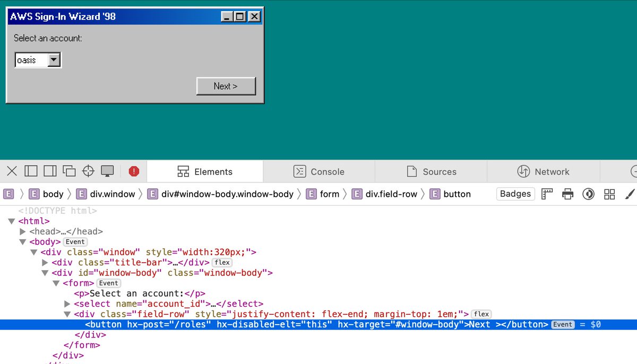Minimize the AWS Sign-In Wizard window
Image resolution: width=637 pixels, height=364 pixels.
[228, 17]
